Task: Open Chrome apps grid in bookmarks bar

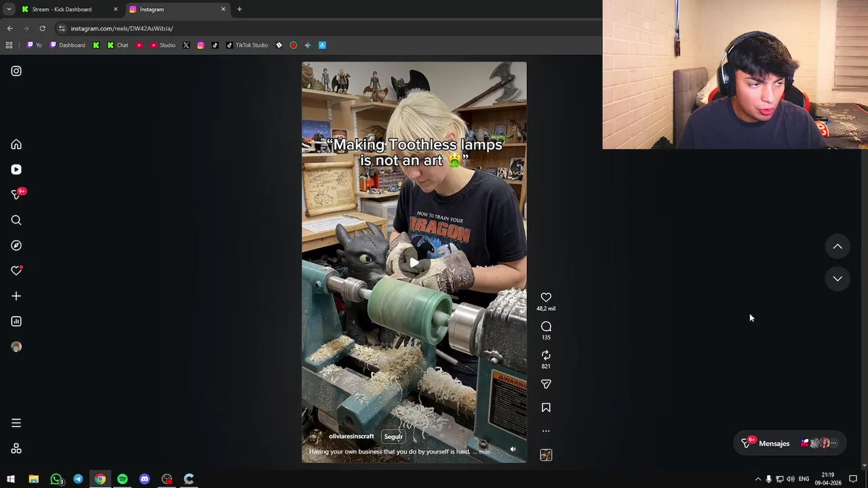Action: pos(9,45)
